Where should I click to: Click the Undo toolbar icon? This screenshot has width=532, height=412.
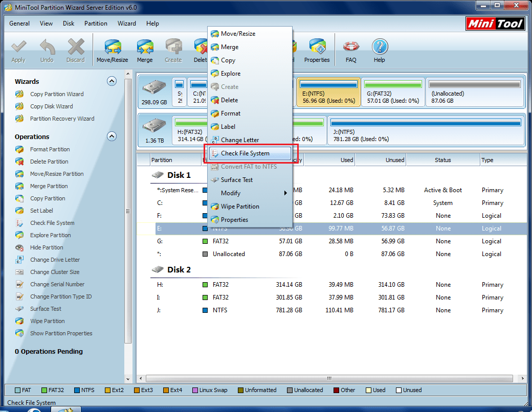tap(47, 50)
